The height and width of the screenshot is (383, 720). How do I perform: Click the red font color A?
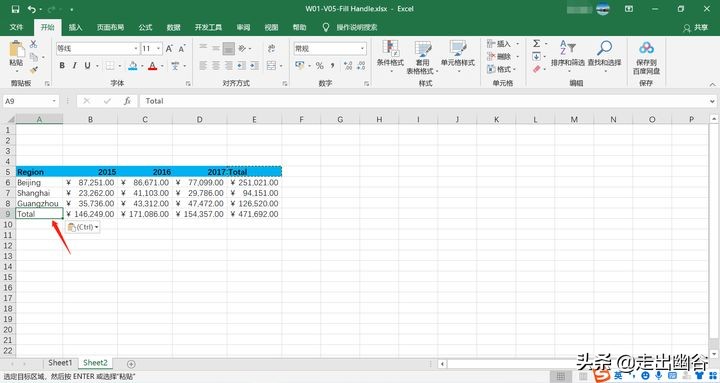coord(153,66)
